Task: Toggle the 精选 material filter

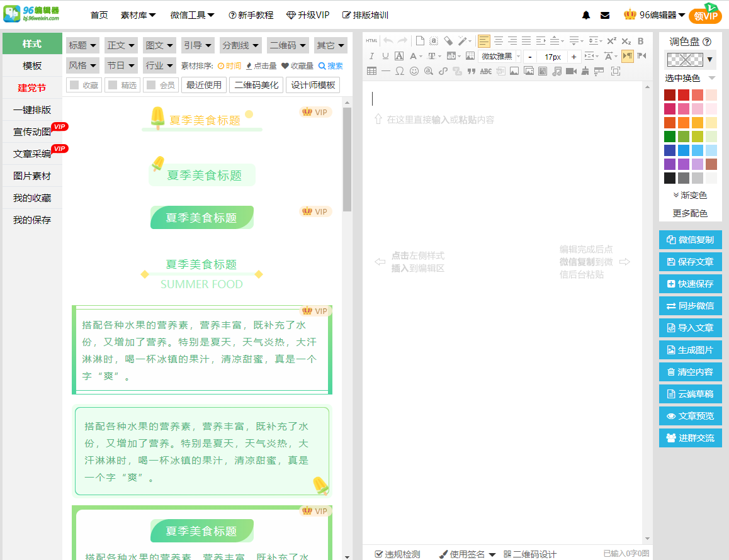Action: (x=122, y=85)
